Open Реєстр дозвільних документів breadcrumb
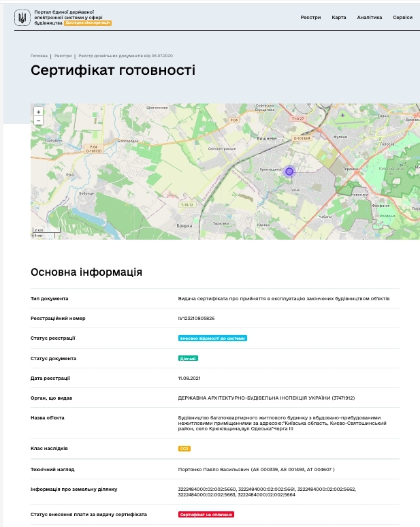The height and width of the screenshot is (527, 420). tap(126, 56)
